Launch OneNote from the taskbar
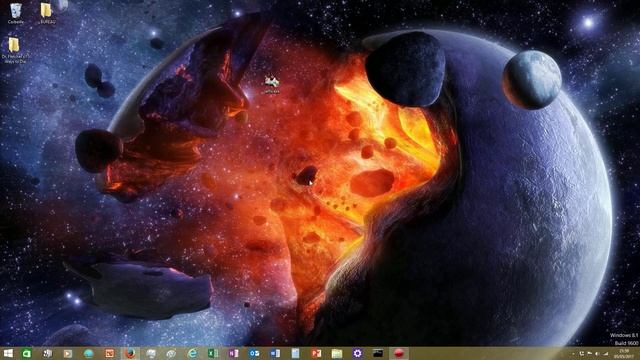The width and height of the screenshot is (640, 360). tap(234, 353)
